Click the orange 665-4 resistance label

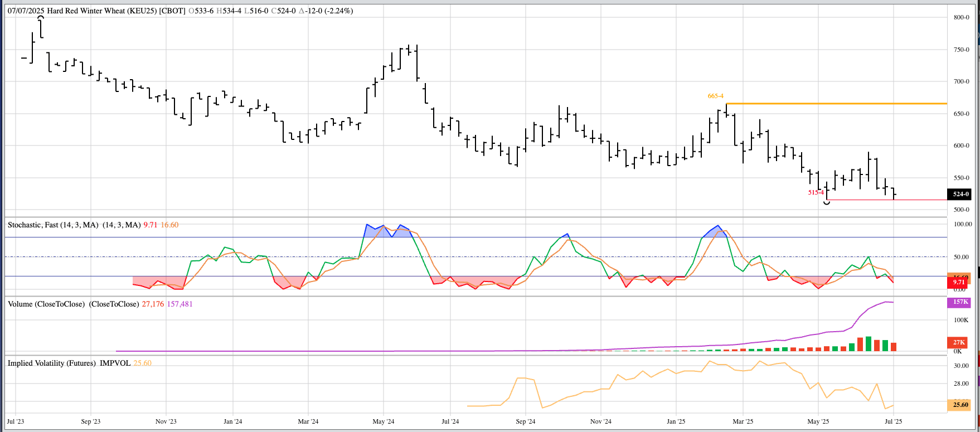coord(715,96)
